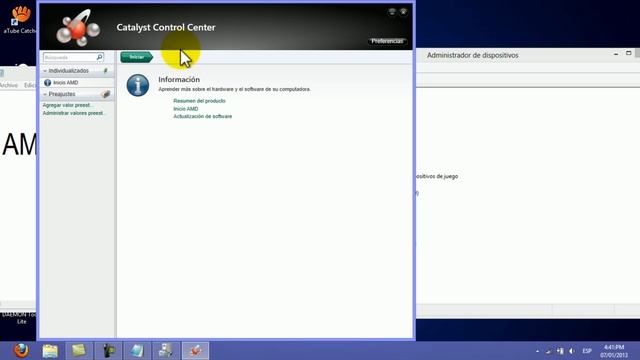
Task: Open Actualización de software link
Action: 202,116
